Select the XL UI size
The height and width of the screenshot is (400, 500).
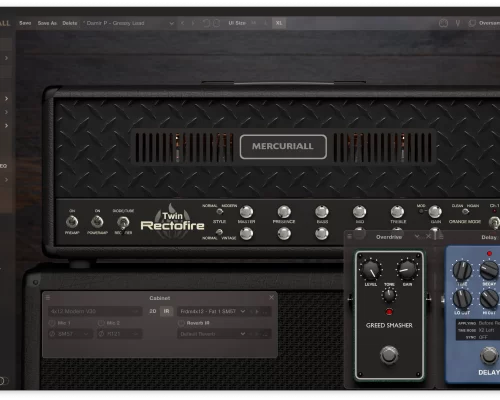point(279,23)
